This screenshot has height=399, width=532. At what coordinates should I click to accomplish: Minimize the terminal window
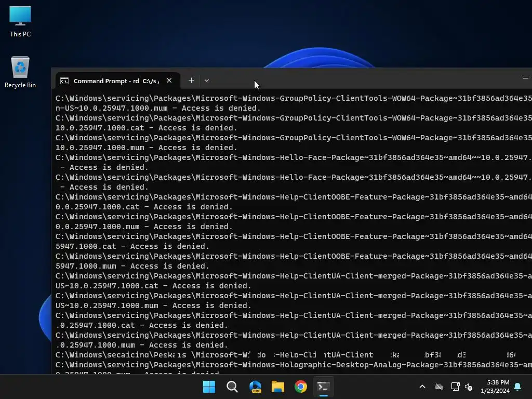point(525,78)
